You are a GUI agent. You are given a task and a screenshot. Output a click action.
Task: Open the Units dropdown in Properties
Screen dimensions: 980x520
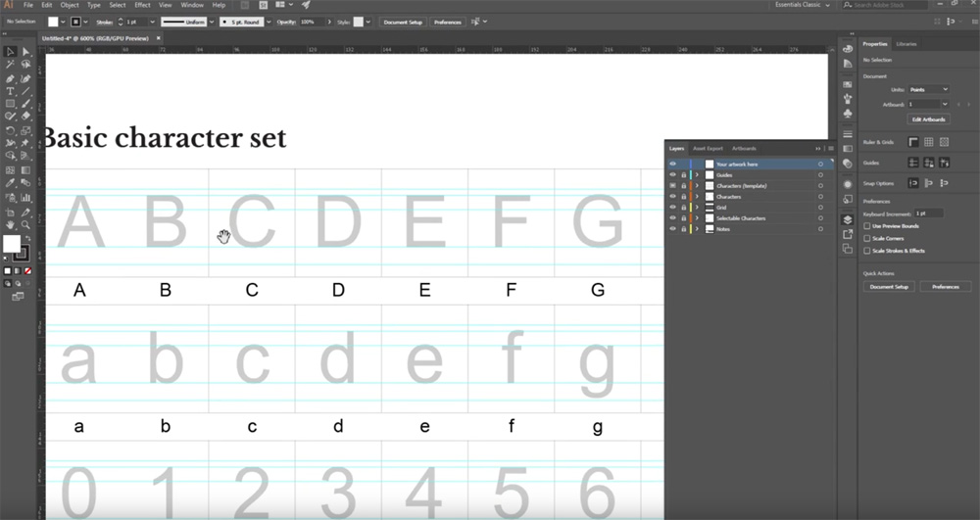pos(928,89)
